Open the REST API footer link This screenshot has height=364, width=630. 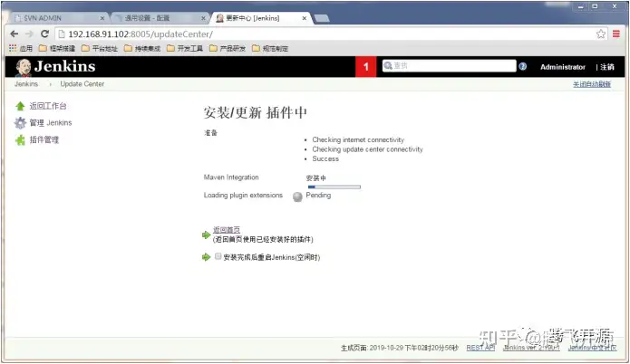(x=480, y=348)
